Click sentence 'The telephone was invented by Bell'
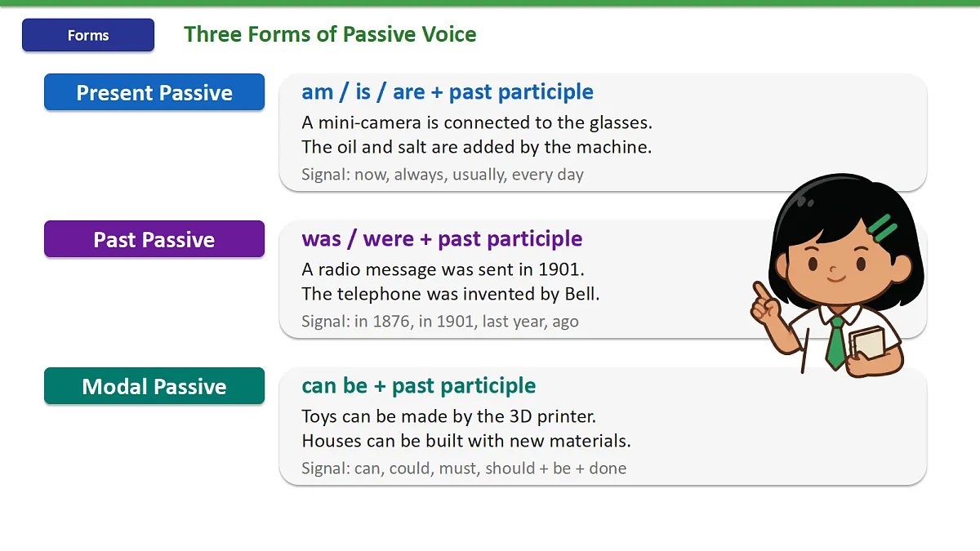 451,294
